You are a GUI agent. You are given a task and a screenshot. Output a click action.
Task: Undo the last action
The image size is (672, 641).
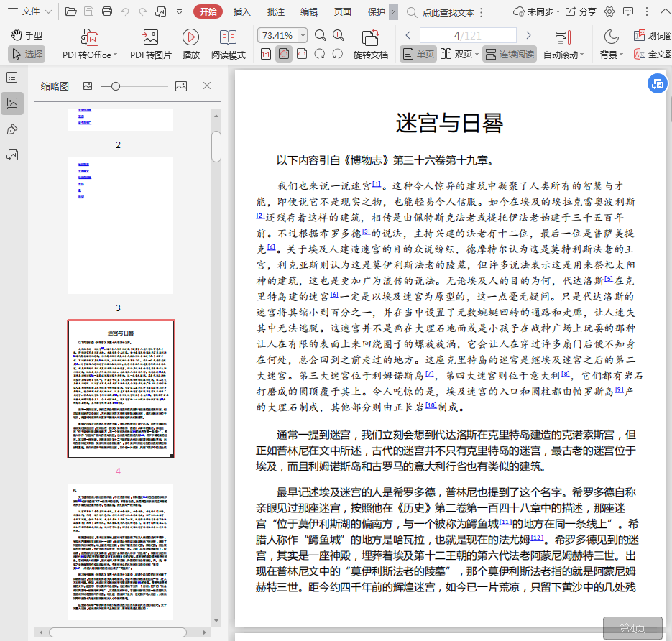click(125, 11)
